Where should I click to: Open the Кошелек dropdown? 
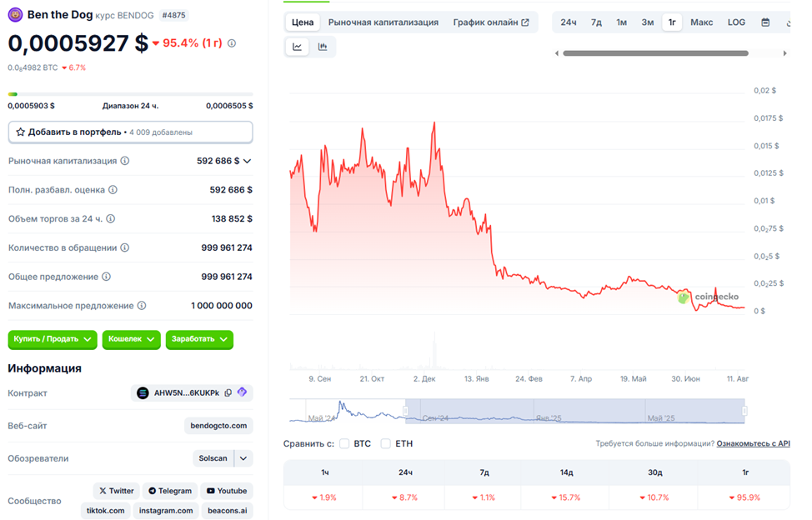point(131,339)
